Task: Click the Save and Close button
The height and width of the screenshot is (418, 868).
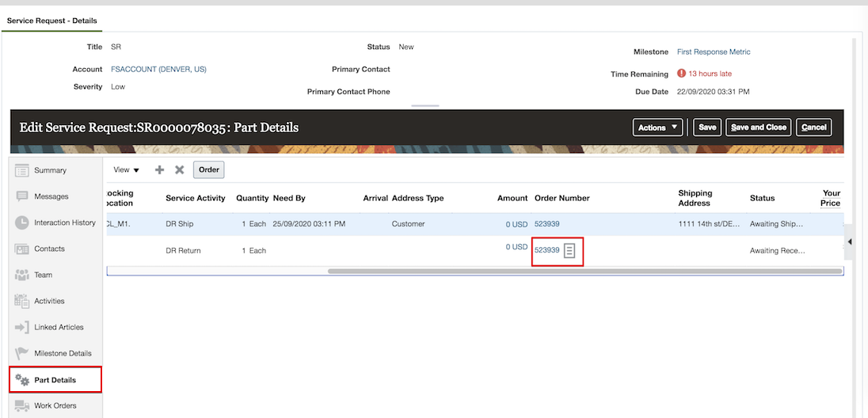Action: pyautogui.click(x=758, y=127)
